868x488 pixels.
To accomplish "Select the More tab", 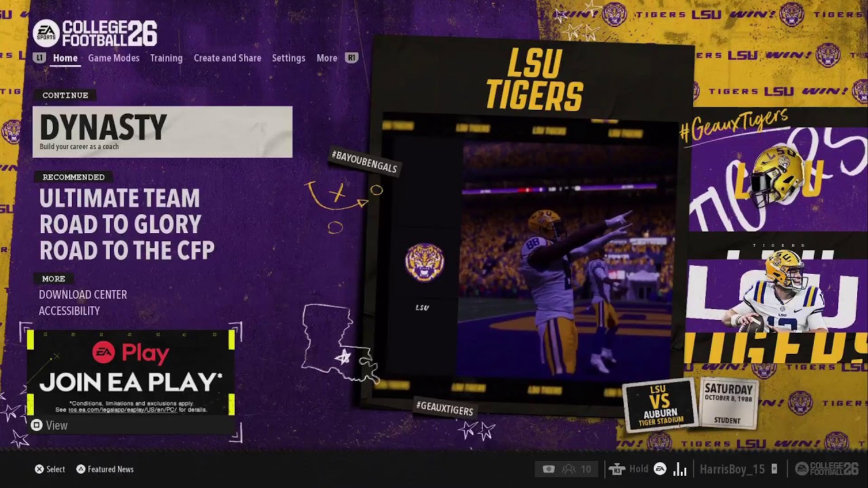I will 327,58.
